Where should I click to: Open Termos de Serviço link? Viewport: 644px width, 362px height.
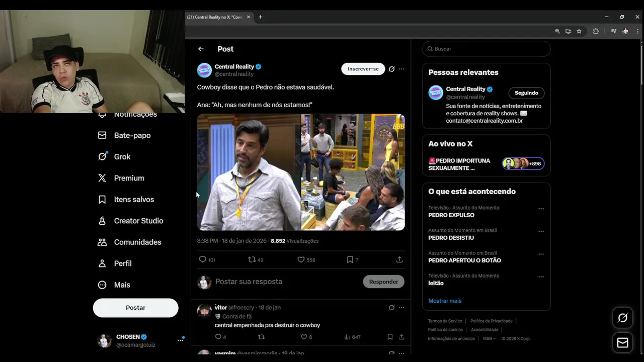(445, 321)
